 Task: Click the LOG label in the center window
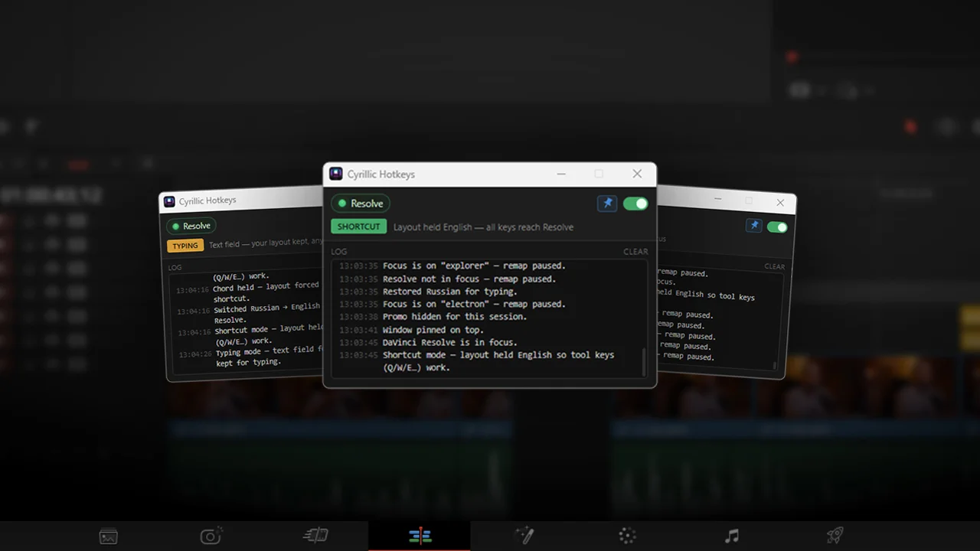(339, 252)
